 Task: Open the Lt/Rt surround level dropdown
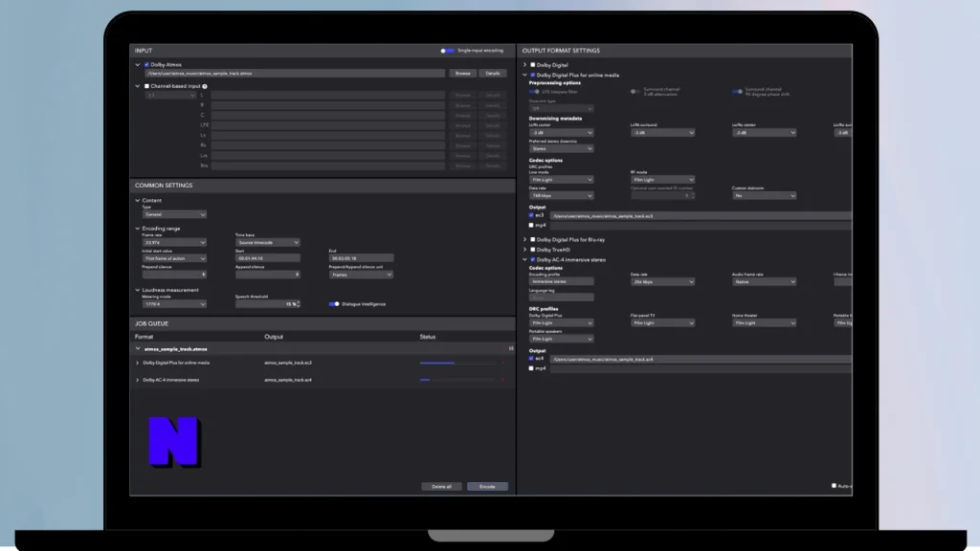tap(662, 132)
